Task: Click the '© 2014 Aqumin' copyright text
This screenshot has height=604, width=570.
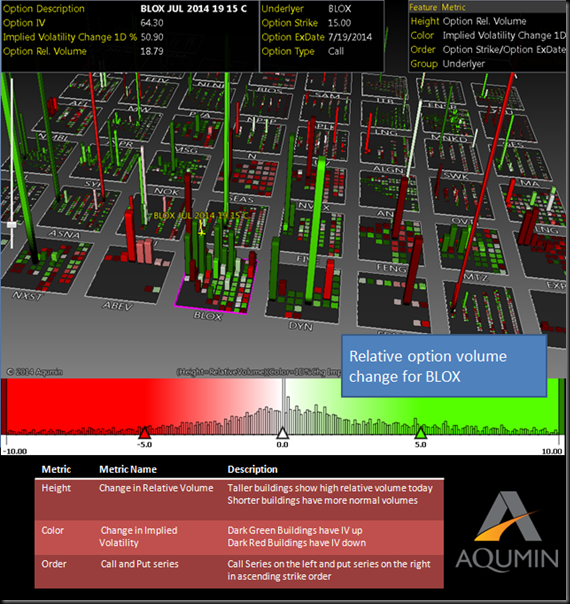Action: [x=35, y=372]
